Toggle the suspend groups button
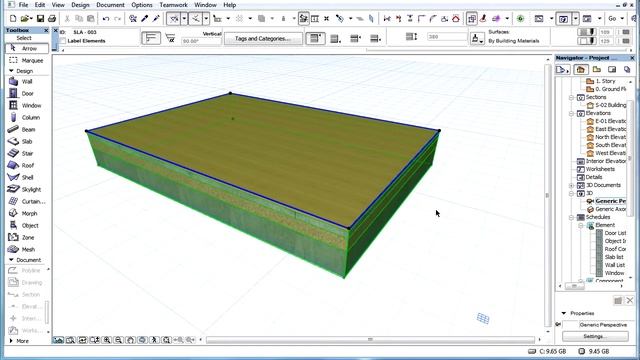Screen dimensions: 640x360 pos(304,18)
